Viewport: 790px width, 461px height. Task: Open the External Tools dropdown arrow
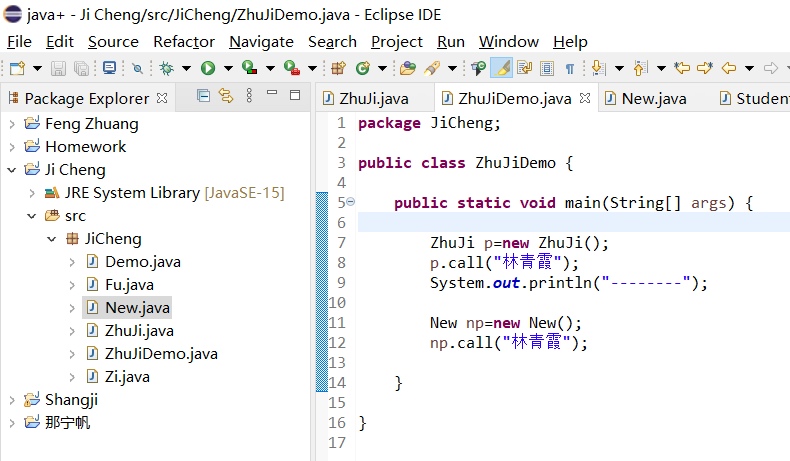[x=312, y=68]
